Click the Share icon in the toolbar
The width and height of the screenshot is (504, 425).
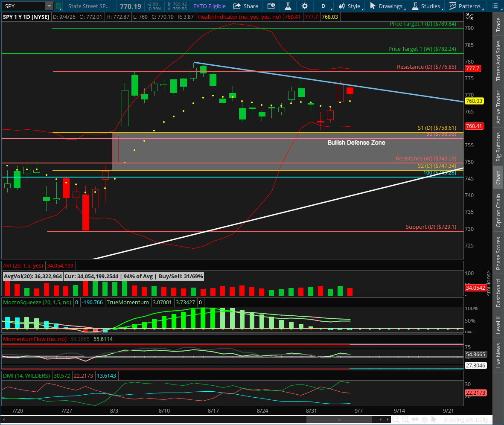click(x=237, y=6)
